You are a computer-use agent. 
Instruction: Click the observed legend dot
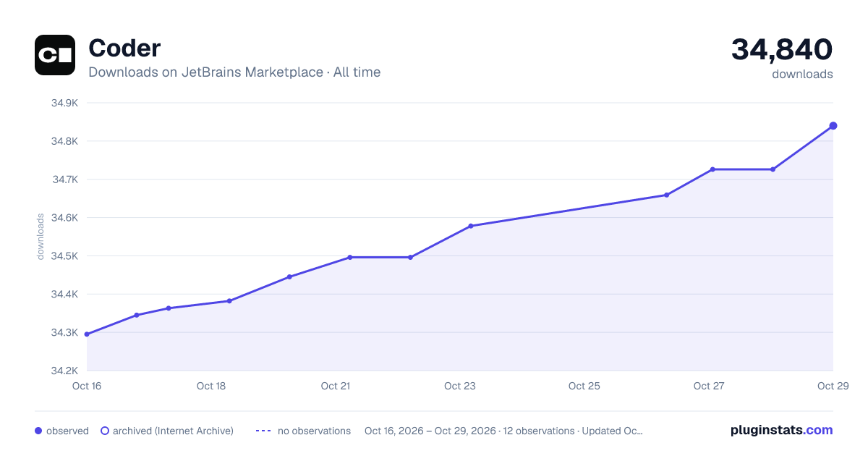point(38,431)
